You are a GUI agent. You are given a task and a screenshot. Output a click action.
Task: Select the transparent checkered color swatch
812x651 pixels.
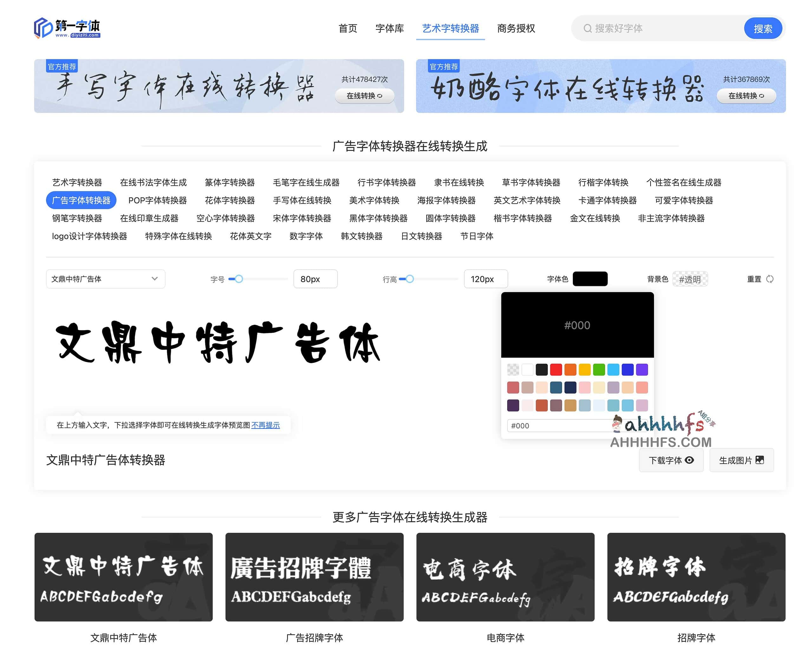coord(513,369)
